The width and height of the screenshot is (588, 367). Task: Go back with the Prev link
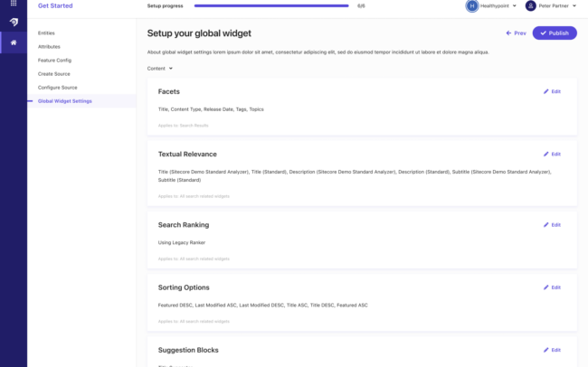[516, 33]
